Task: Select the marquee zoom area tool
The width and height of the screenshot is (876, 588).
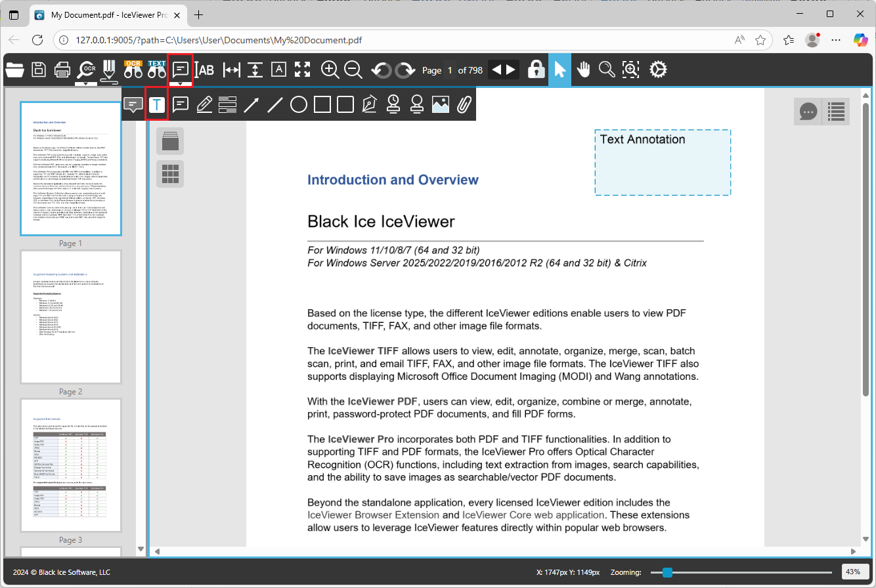Action: point(630,70)
